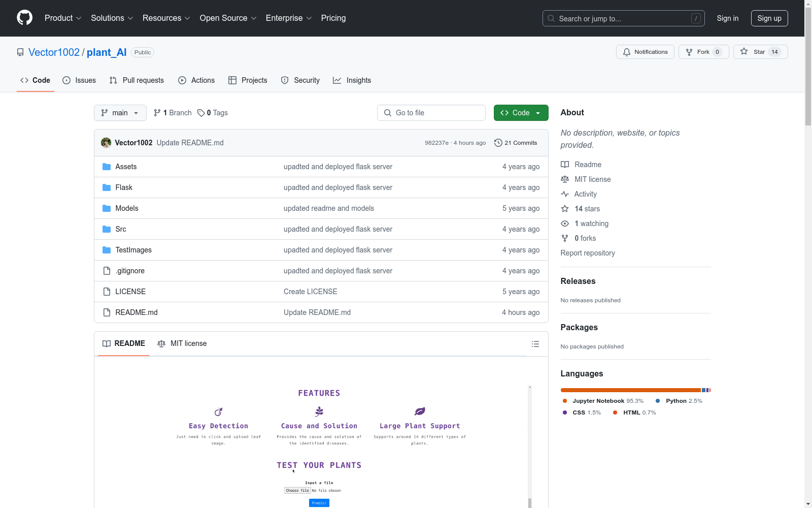Click the tag icon next to Tags
Image resolution: width=812 pixels, height=508 pixels.
pyautogui.click(x=201, y=113)
